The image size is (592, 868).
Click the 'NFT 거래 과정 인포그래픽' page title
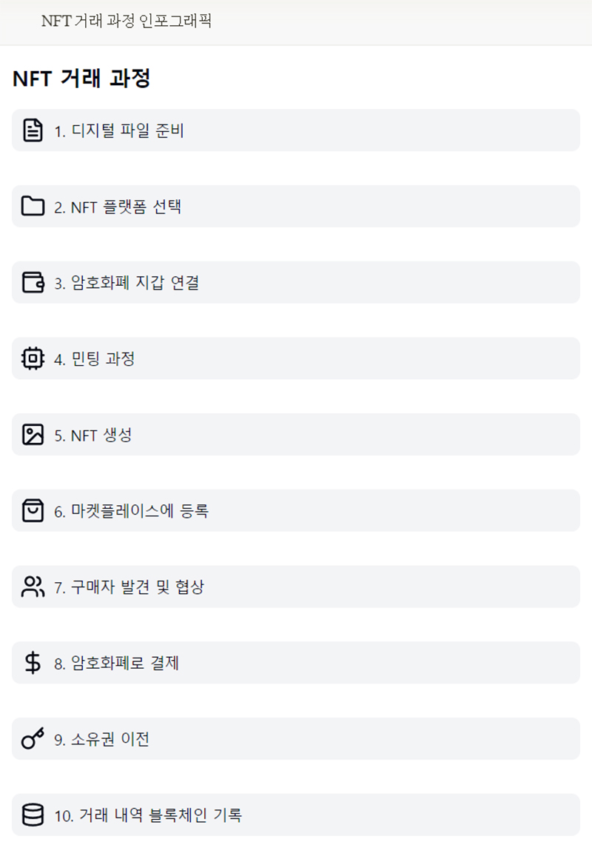[127, 21]
